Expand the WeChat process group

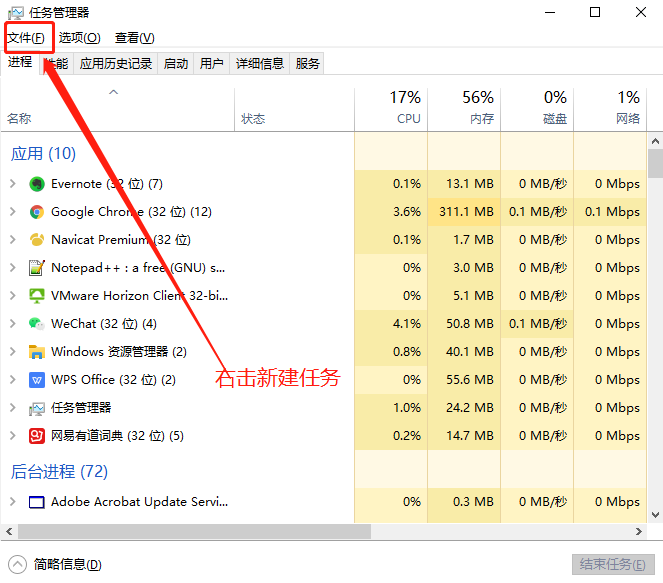point(13,324)
